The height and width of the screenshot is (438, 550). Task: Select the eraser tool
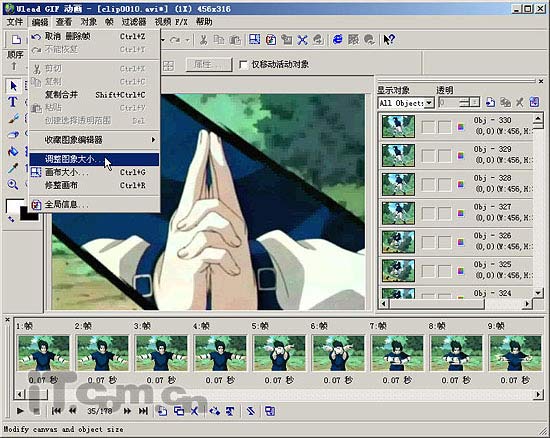(13, 135)
